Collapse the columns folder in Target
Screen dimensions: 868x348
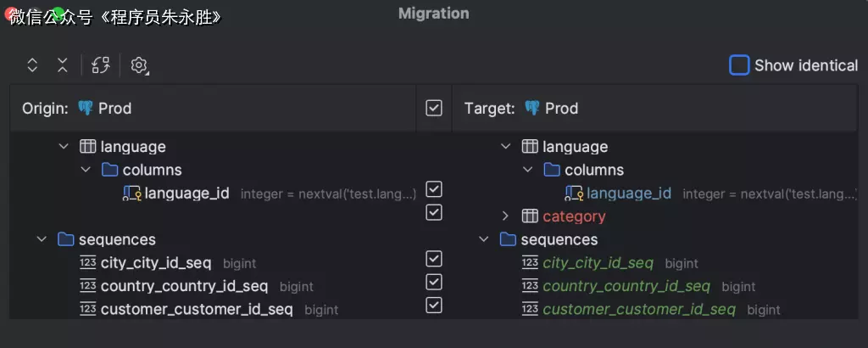pyautogui.click(x=528, y=170)
